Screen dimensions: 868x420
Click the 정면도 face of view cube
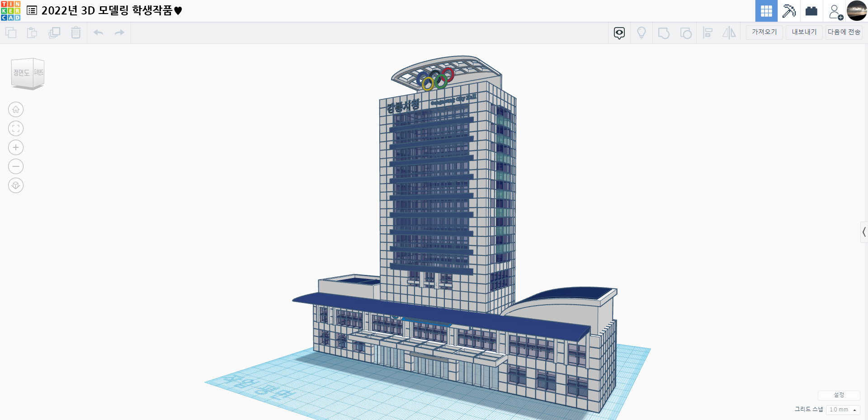[22, 73]
